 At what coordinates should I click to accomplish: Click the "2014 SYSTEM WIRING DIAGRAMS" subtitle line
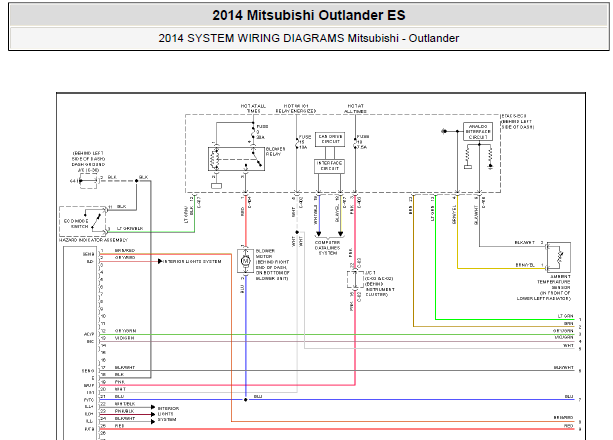point(308,38)
